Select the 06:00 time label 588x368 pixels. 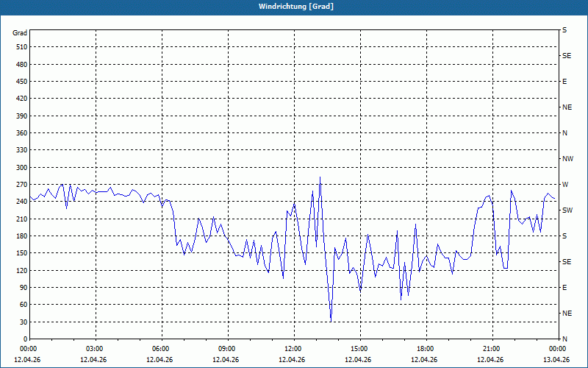click(161, 349)
